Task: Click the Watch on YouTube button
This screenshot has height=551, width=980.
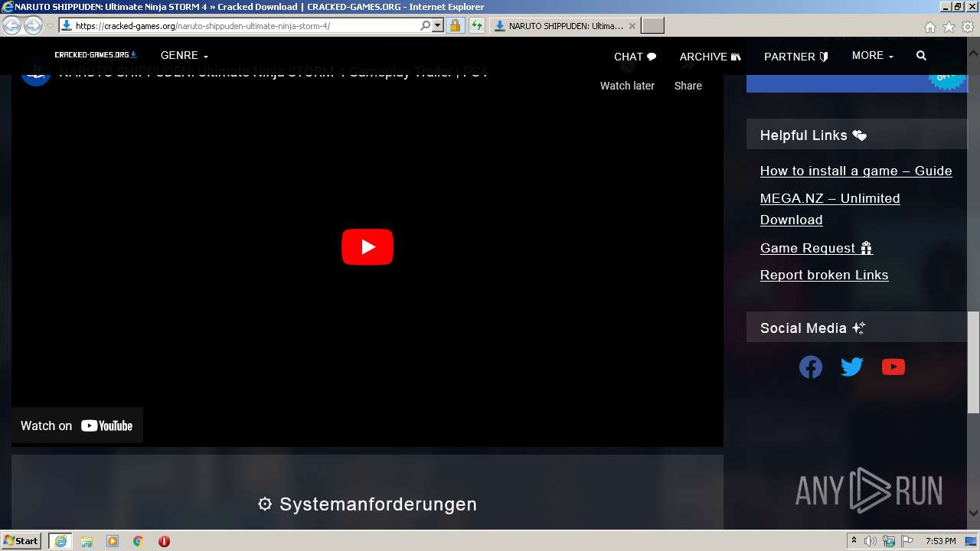Action: [77, 425]
